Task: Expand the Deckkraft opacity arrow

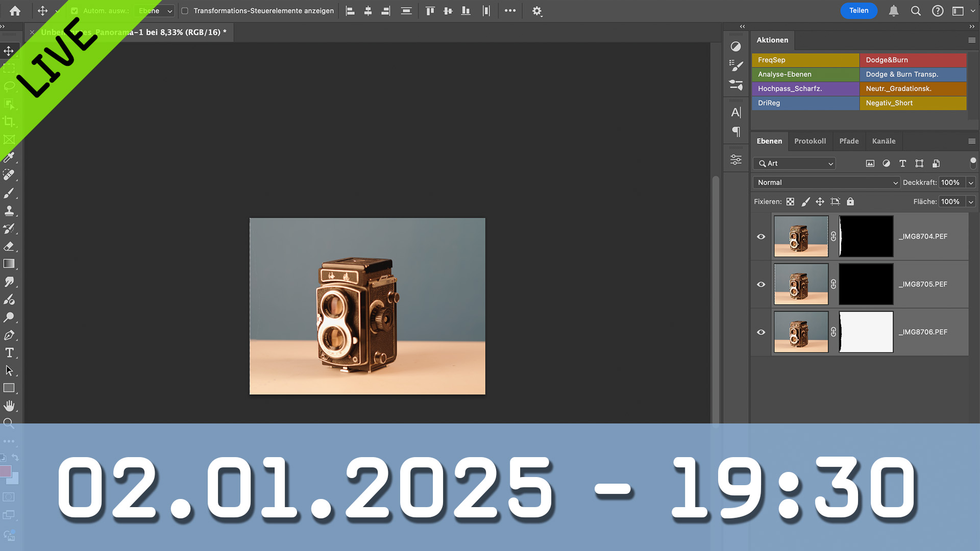Action: [x=971, y=183]
